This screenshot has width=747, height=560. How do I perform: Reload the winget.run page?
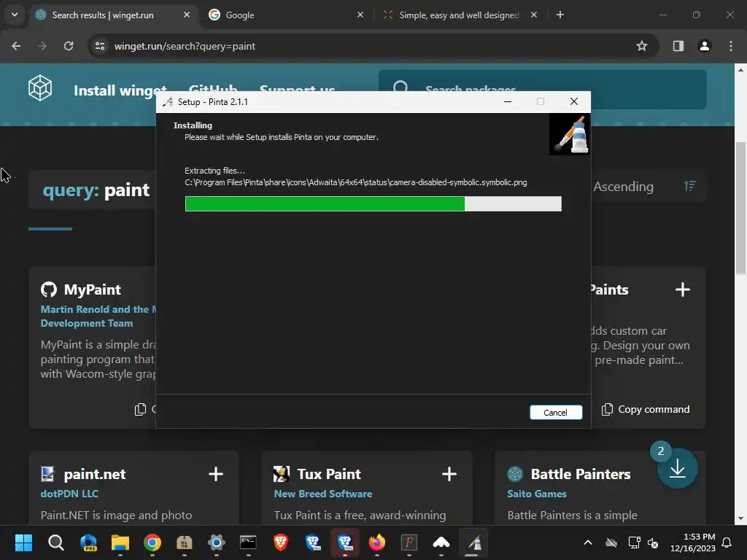(69, 46)
